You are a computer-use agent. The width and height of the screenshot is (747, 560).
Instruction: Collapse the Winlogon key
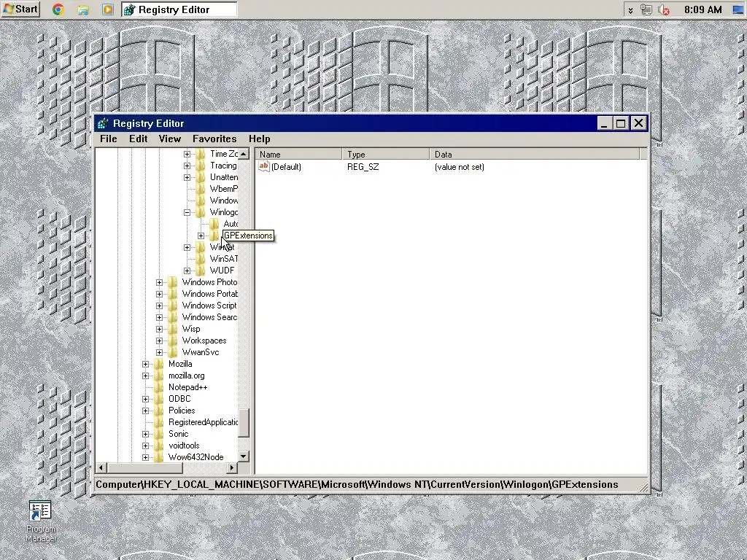pyautogui.click(x=187, y=212)
